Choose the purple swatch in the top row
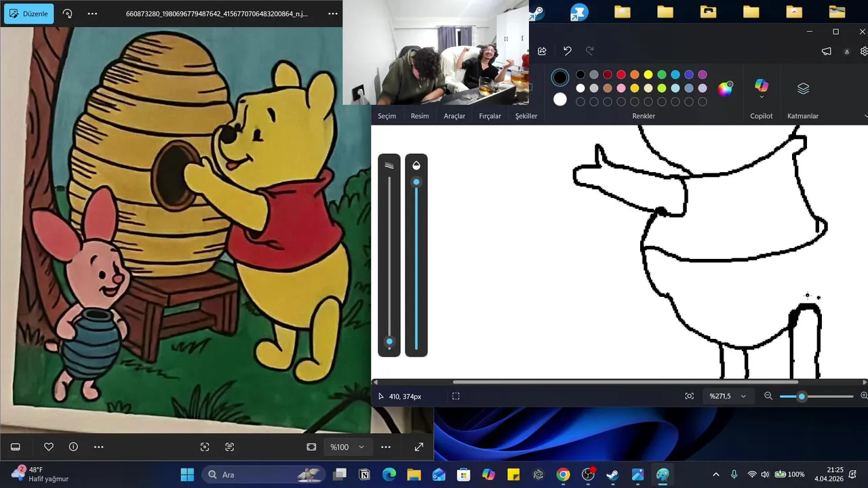 tap(703, 75)
